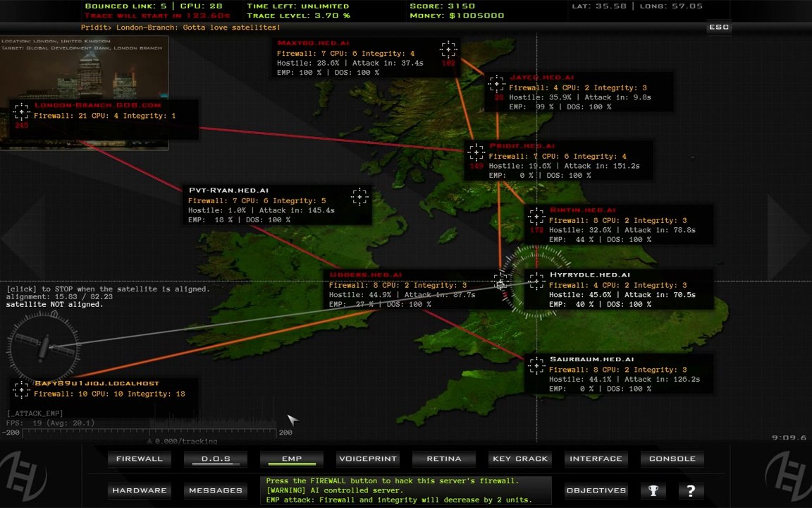This screenshot has height=508, width=812.
Task: Activate the EMP attack button
Action: 292,459
